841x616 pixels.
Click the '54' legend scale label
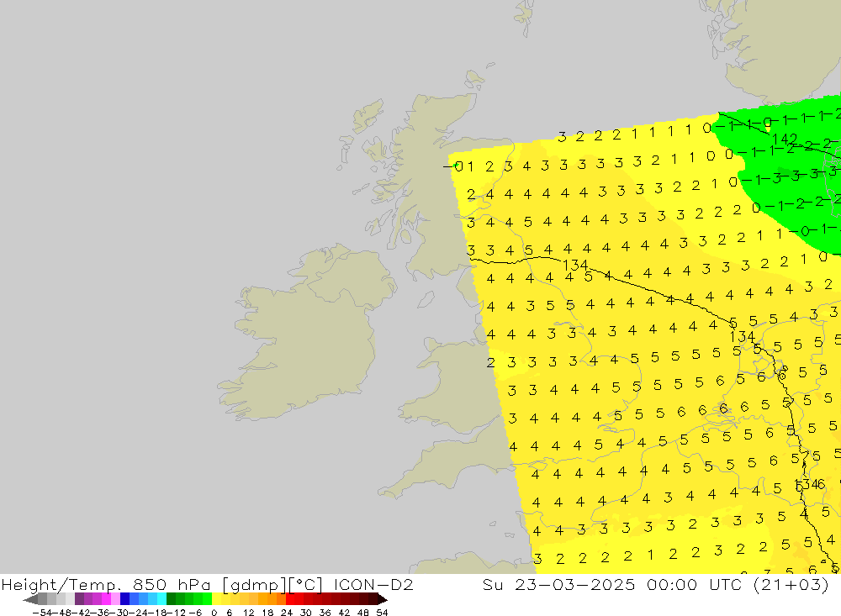point(382,613)
